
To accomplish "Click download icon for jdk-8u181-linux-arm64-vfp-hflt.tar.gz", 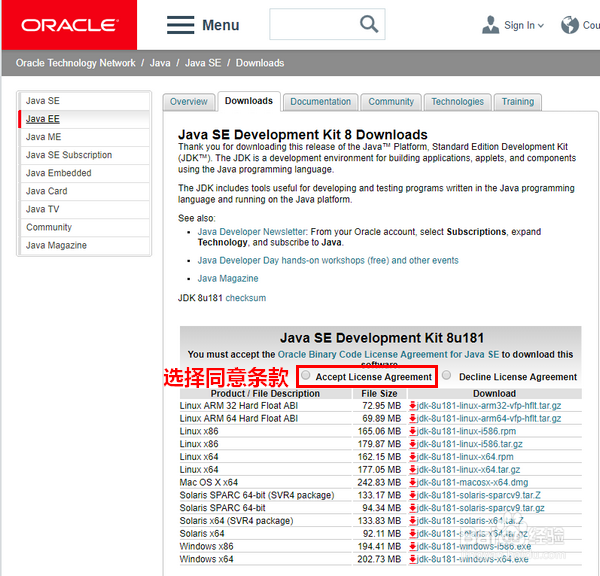I will coord(412,418).
